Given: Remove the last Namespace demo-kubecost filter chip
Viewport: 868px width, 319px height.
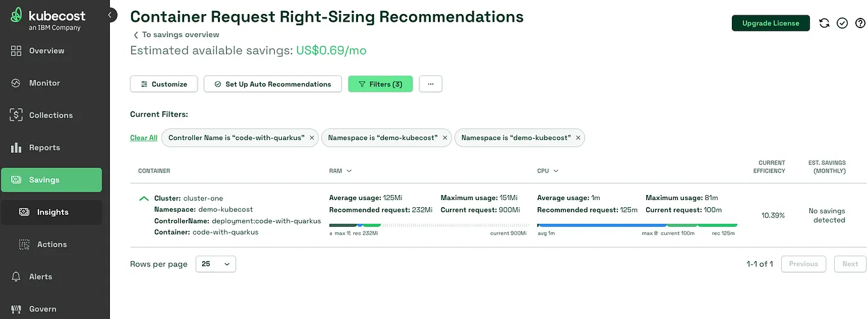Looking at the screenshot, I should [x=578, y=138].
